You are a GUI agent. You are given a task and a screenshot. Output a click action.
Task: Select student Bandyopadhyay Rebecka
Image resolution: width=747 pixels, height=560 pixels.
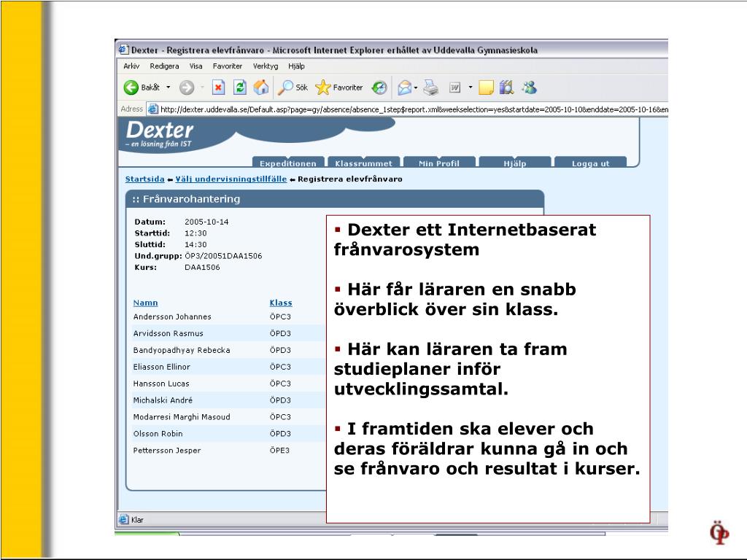(x=182, y=350)
